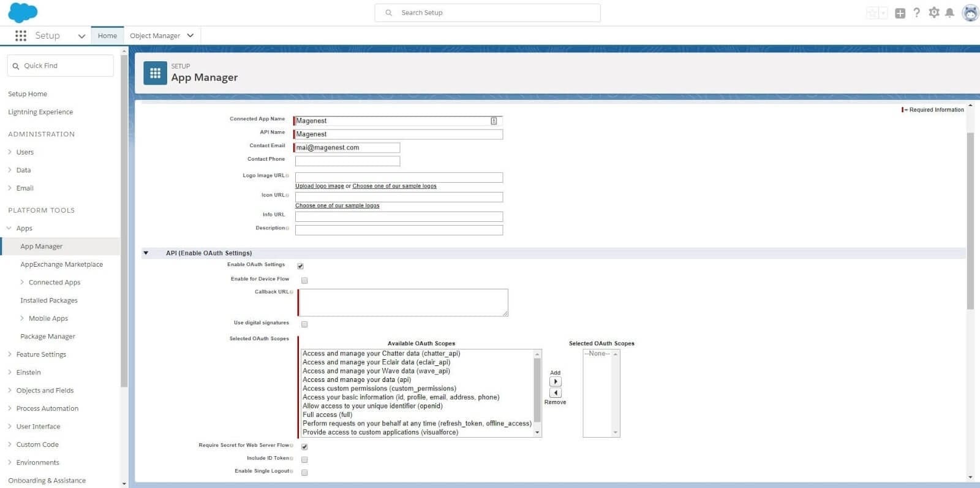Open Onboarding & Assistance in sidebar
Image resolution: width=980 pixels, height=488 pixels.
(47, 481)
